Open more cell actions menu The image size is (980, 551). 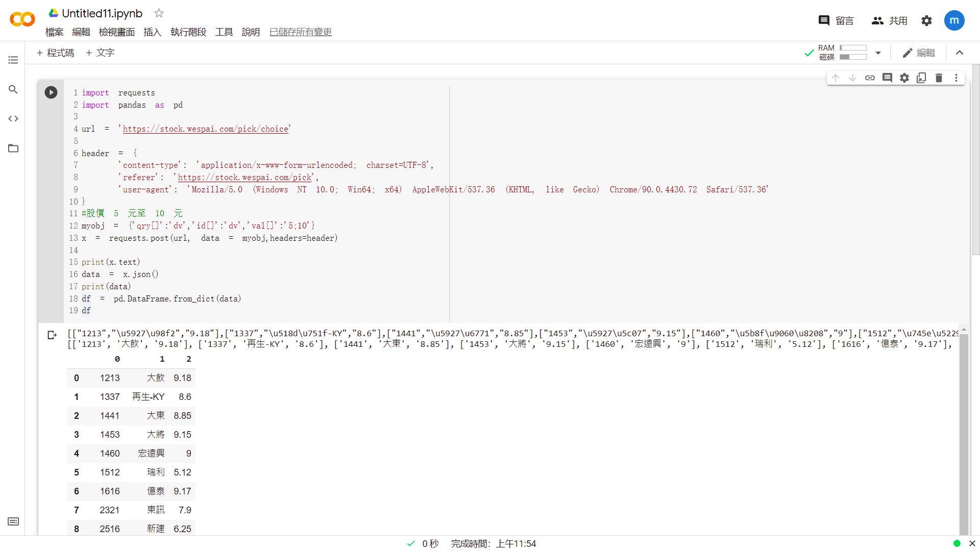tap(956, 78)
